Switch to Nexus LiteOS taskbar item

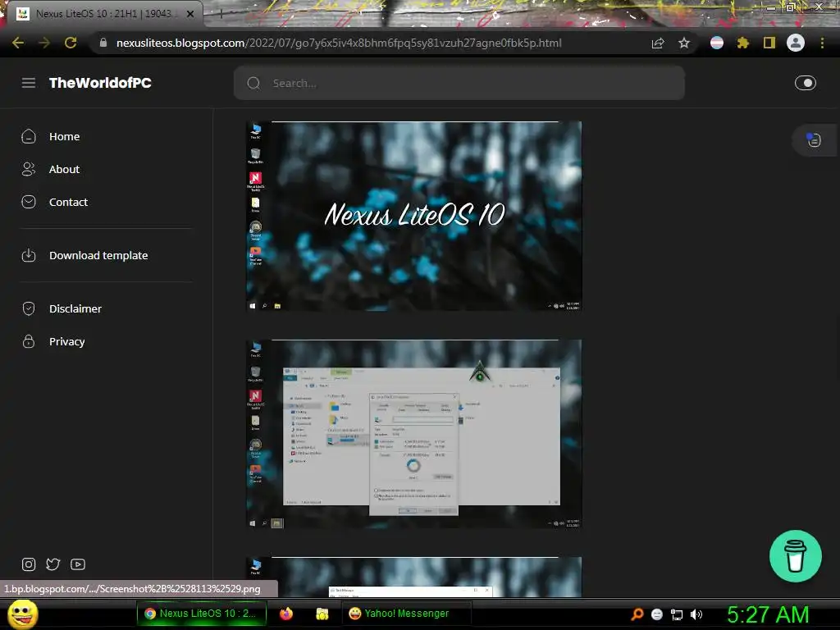[x=202, y=614]
